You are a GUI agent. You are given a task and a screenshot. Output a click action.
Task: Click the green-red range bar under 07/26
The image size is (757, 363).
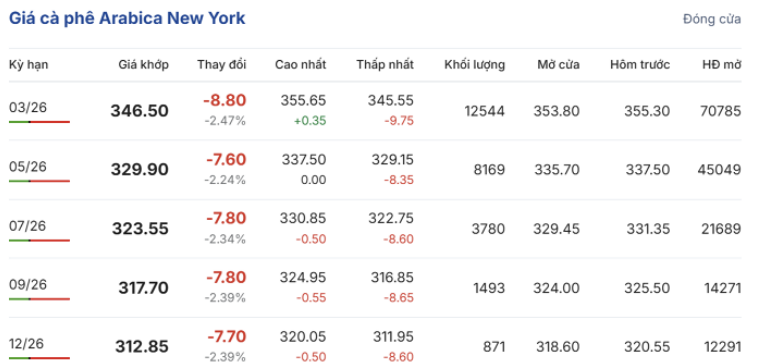click(x=40, y=240)
